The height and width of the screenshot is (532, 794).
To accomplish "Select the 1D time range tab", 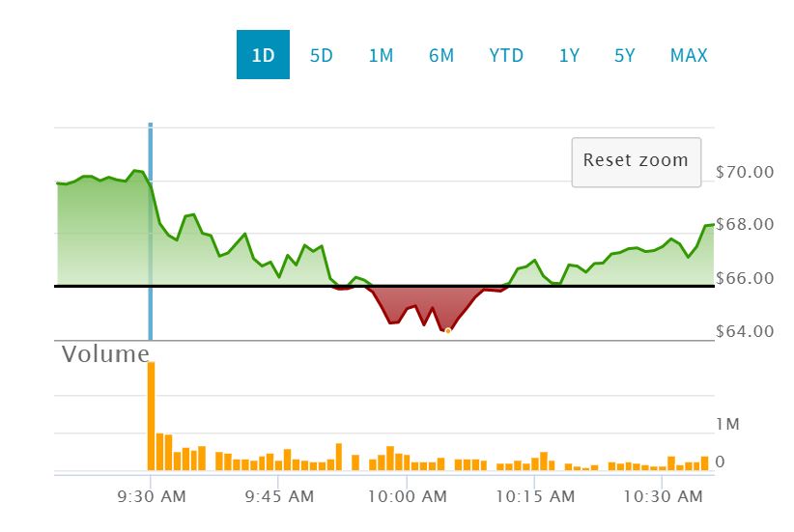I will pos(263,55).
